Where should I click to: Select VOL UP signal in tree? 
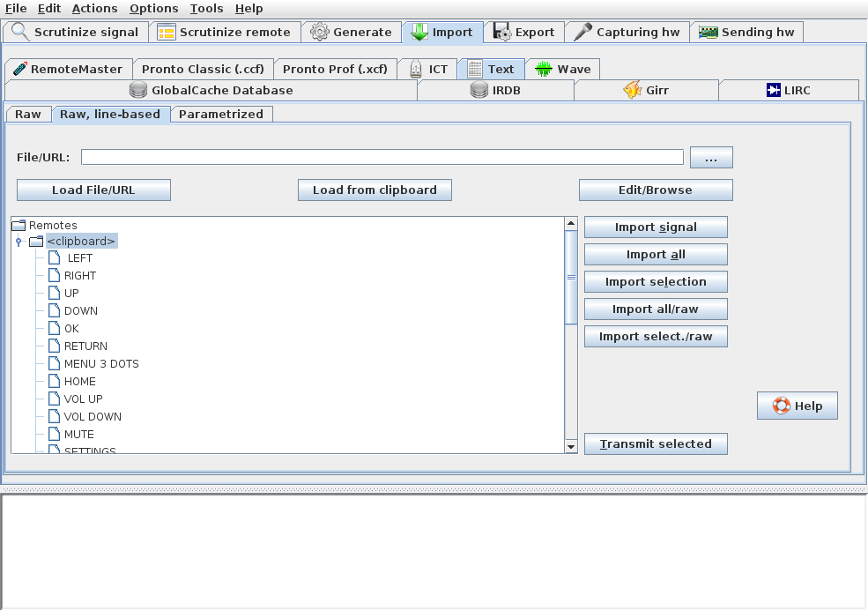(83, 399)
